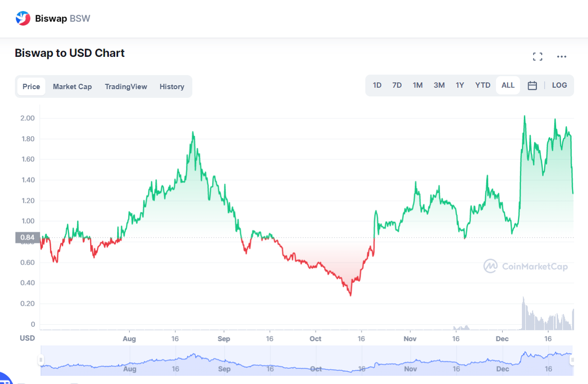The image size is (588, 384).
Task: Select the ALL time range
Action: click(508, 85)
